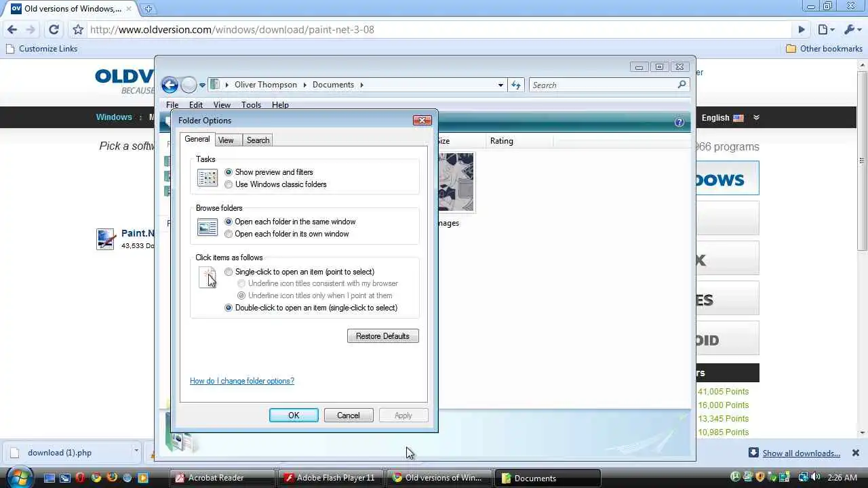Open the Explorer Help menu
The width and height of the screenshot is (868, 488).
tap(280, 105)
